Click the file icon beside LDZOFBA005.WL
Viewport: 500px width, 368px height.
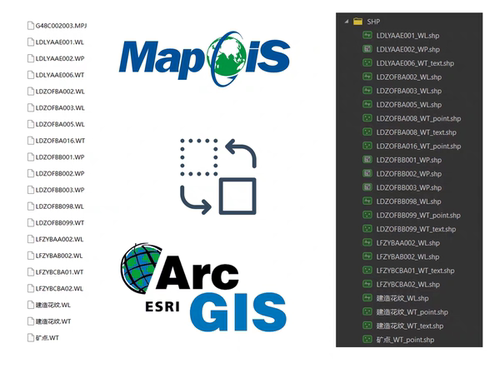[x=30, y=124]
